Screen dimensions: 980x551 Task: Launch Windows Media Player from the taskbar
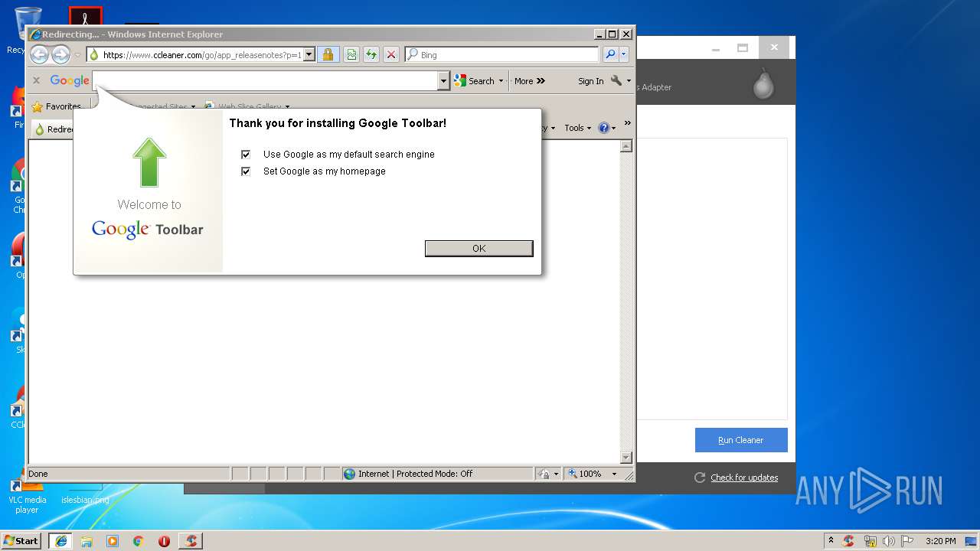click(113, 541)
